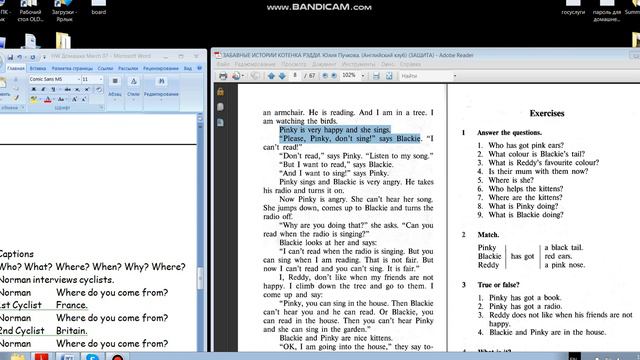Apply italic formatting in Word
This screenshot has width=640, height=360.
[43, 89]
